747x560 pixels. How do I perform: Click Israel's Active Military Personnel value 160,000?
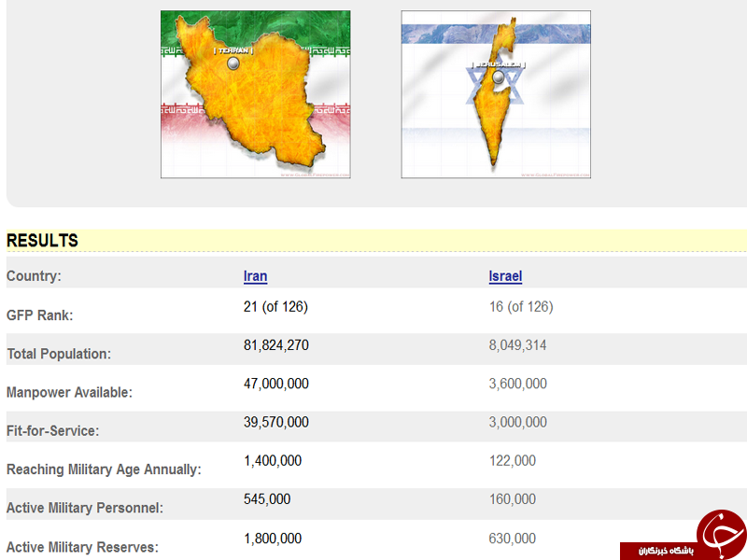coord(512,499)
